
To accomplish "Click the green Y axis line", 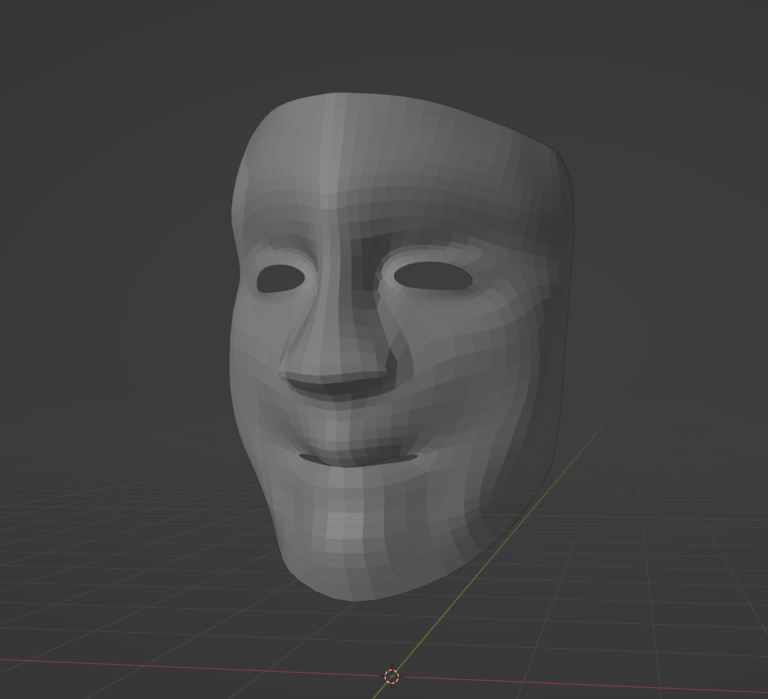I will click(x=560, y=478).
